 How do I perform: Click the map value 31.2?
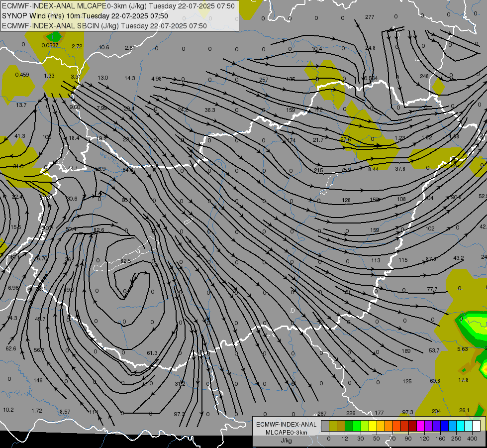180,384
